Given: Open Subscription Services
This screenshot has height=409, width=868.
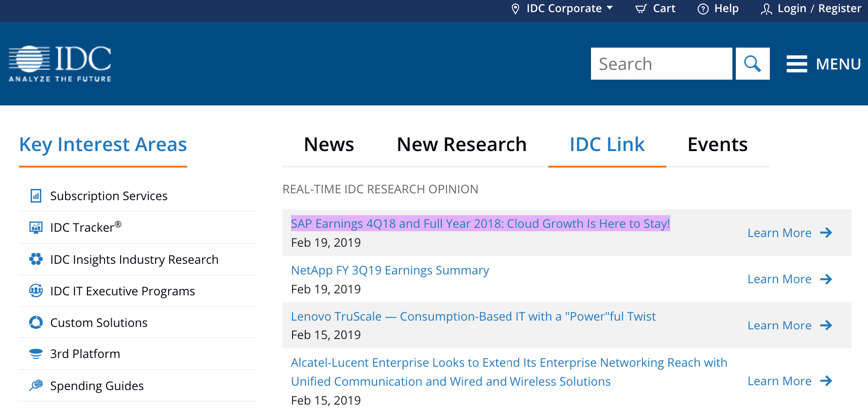Looking at the screenshot, I should 109,196.
